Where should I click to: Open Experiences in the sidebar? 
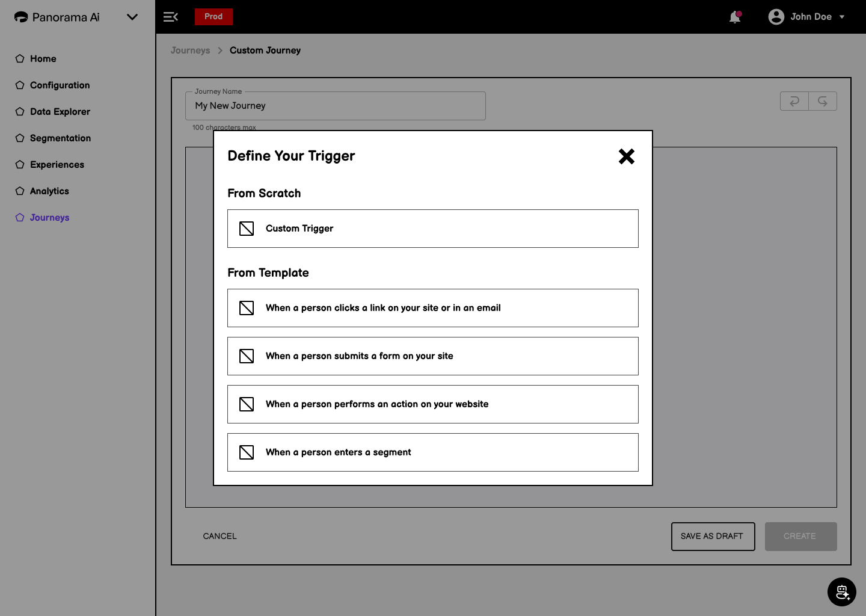tap(57, 165)
